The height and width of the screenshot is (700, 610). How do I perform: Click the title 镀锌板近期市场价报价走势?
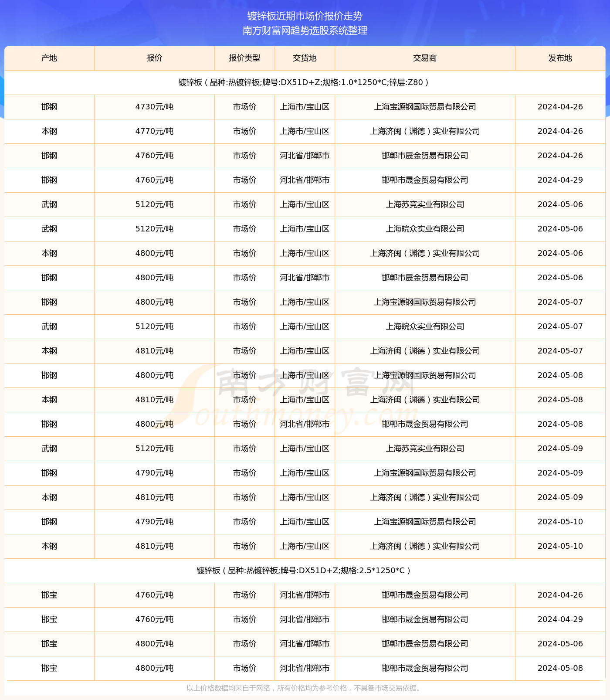click(x=305, y=16)
